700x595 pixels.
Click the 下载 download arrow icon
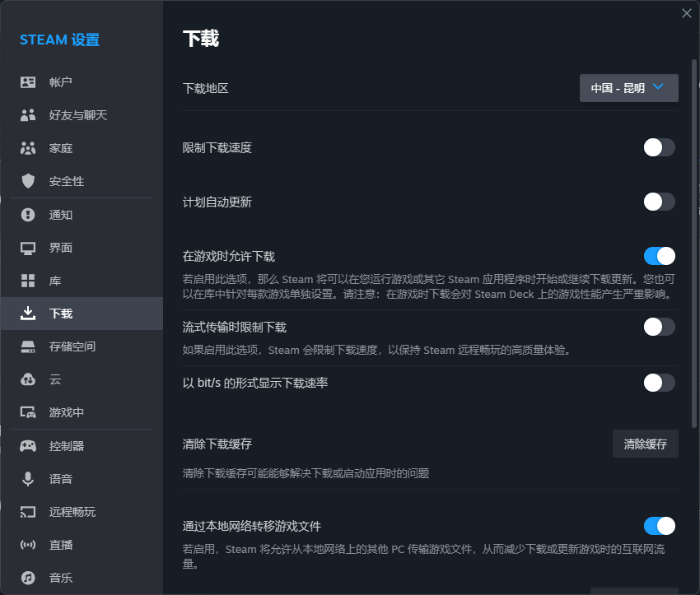tap(28, 314)
